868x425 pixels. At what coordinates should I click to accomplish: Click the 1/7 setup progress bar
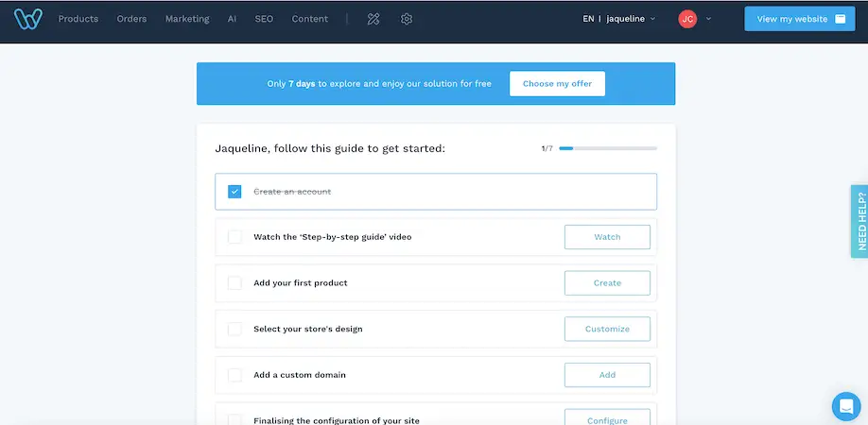point(607,148)
